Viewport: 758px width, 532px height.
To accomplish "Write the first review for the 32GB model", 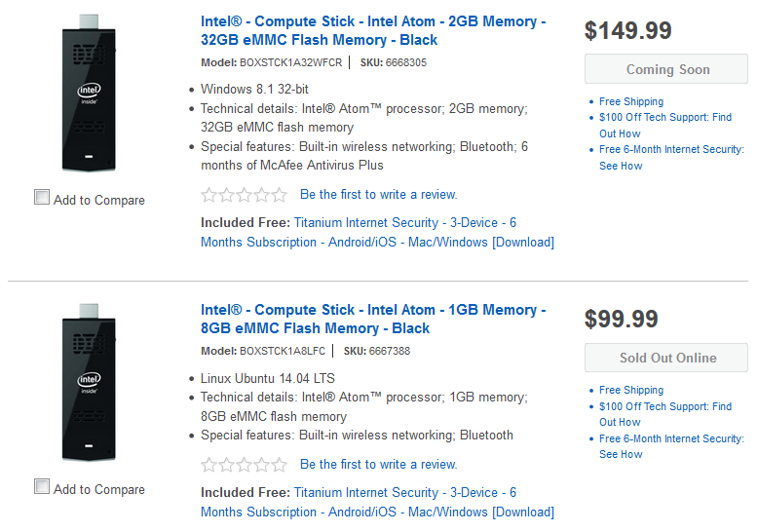I will pyautogui.click(x=378, y=195).
